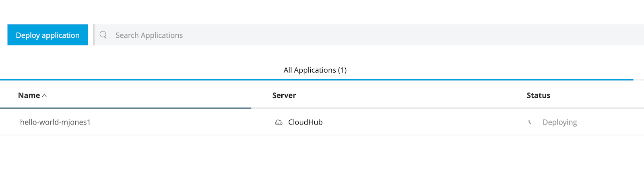
Task: Sort applications by the Status column header
Action: tap(538, 95)
